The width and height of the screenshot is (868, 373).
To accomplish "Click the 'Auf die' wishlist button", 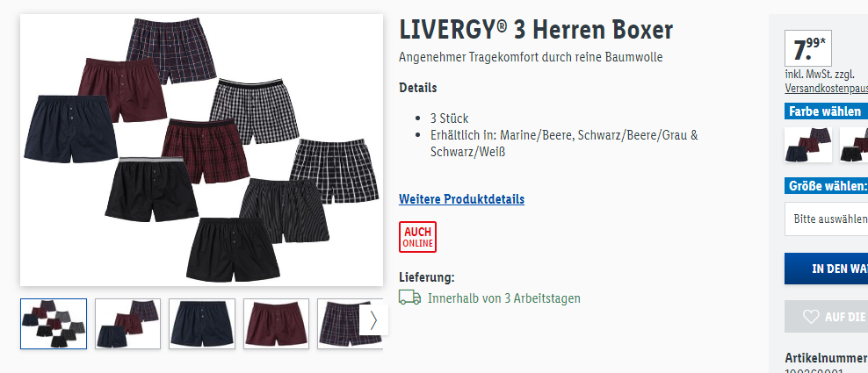I will point(826,317).
